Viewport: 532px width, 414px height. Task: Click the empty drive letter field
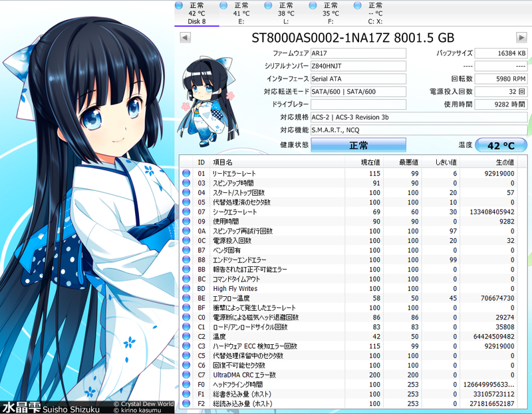pos(358,104)
